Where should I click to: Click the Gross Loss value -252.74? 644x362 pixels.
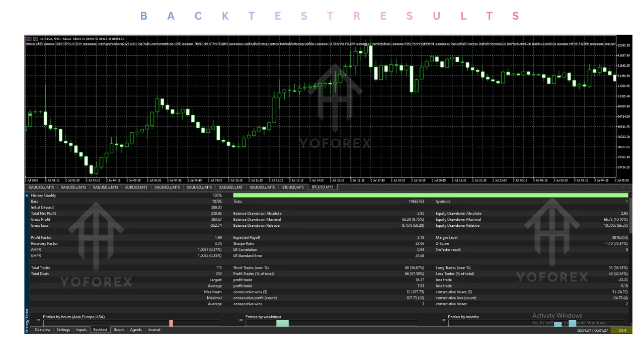click(x=215, y=225)
